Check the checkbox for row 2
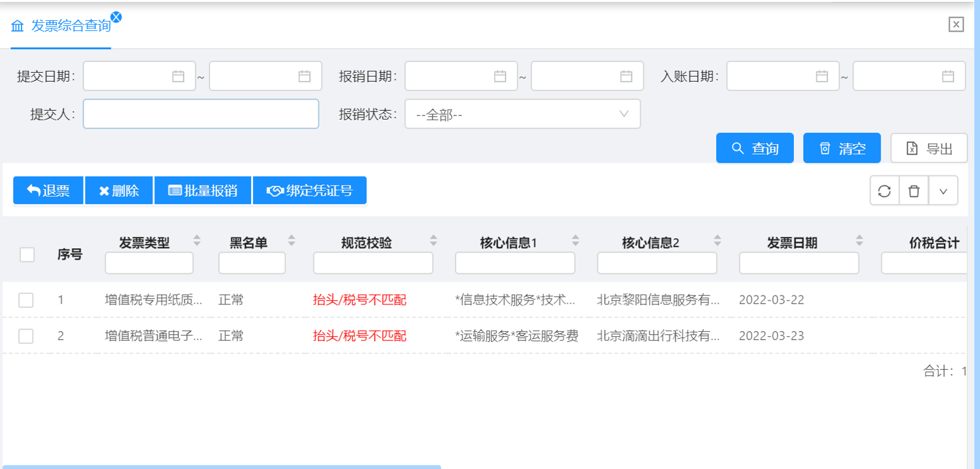The image size is (980, 469). (26, 336)
